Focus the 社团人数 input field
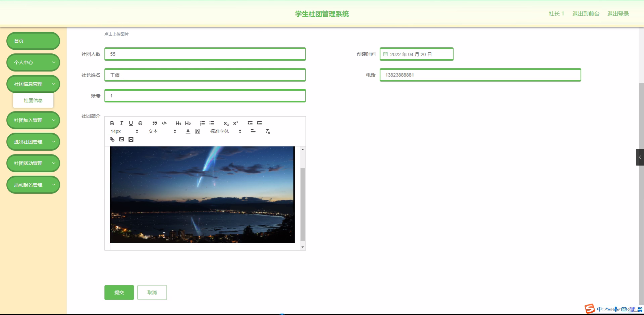This screenshot has width=644, height=315. click(x=205, y=54)
